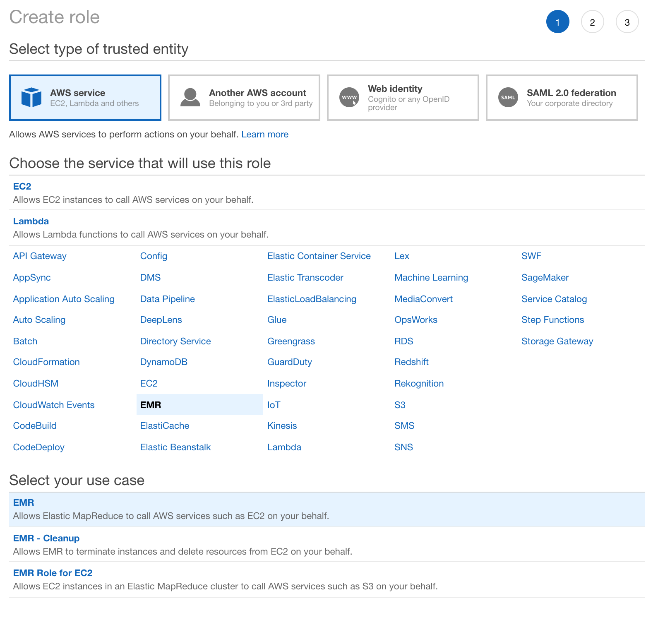This screenshot has width=658, height=644.
Task: Pick Application Auto Scaling service
Action: coord(64,299)
